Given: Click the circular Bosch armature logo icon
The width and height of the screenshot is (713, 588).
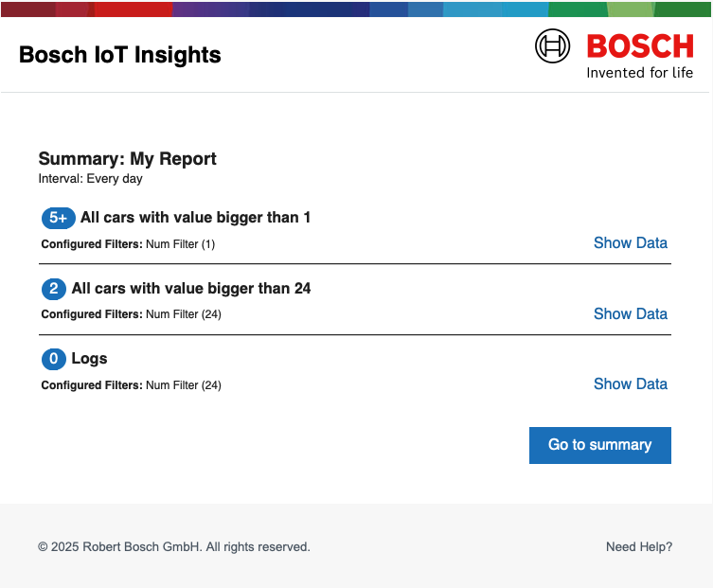Looking at the screenshot, I should pos(553,45).
